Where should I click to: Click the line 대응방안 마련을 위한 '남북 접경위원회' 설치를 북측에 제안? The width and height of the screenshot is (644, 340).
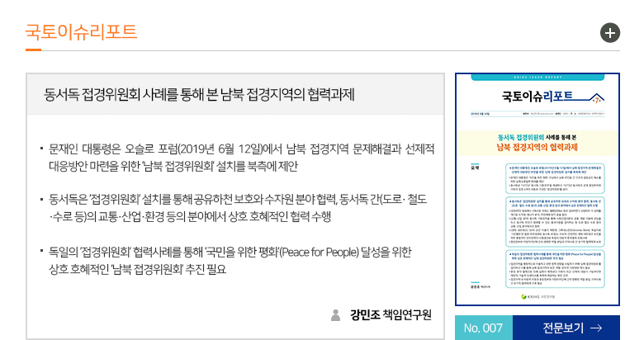173,167
